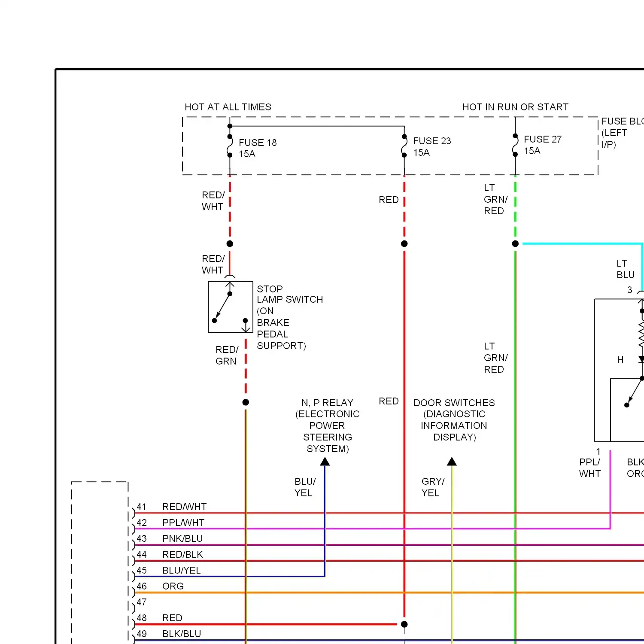Click the splice dot joining the LT BLU wire

point(515,244)
